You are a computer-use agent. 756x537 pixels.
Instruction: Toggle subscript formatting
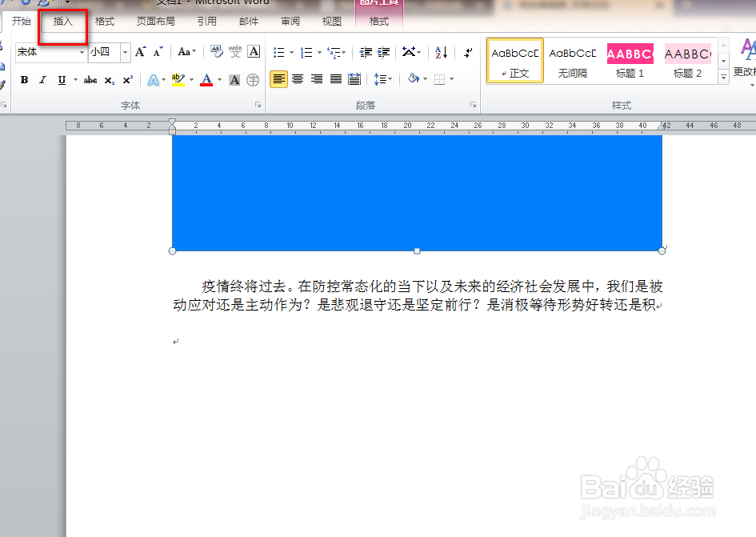[110, 80]
